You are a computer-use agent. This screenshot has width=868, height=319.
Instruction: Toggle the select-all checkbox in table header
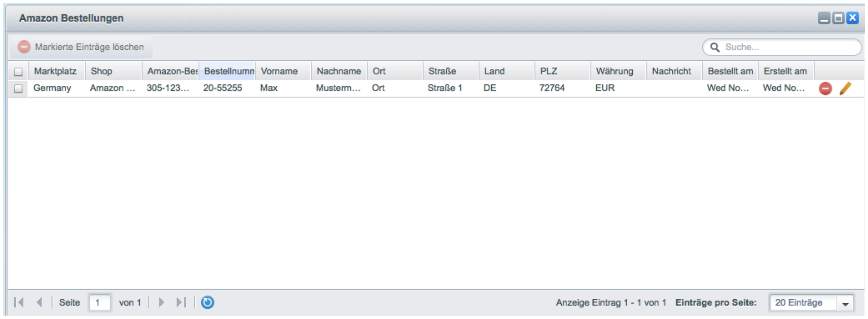[18, 72]
